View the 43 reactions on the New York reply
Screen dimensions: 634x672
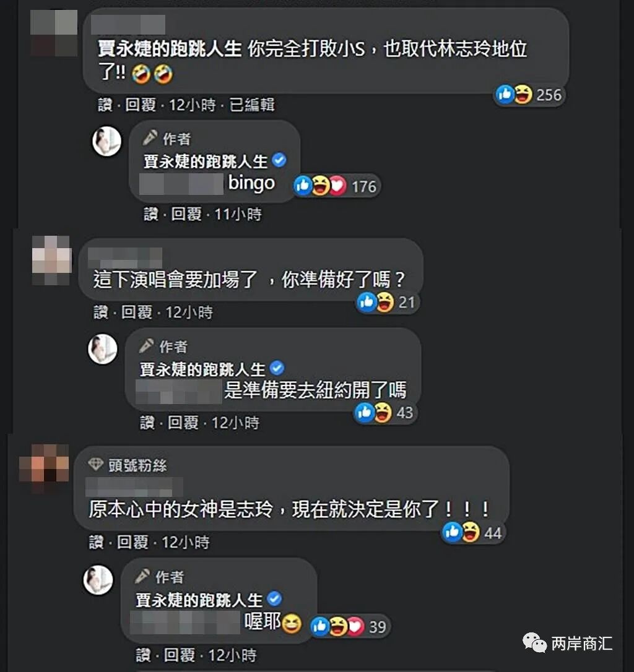[384, 413]
